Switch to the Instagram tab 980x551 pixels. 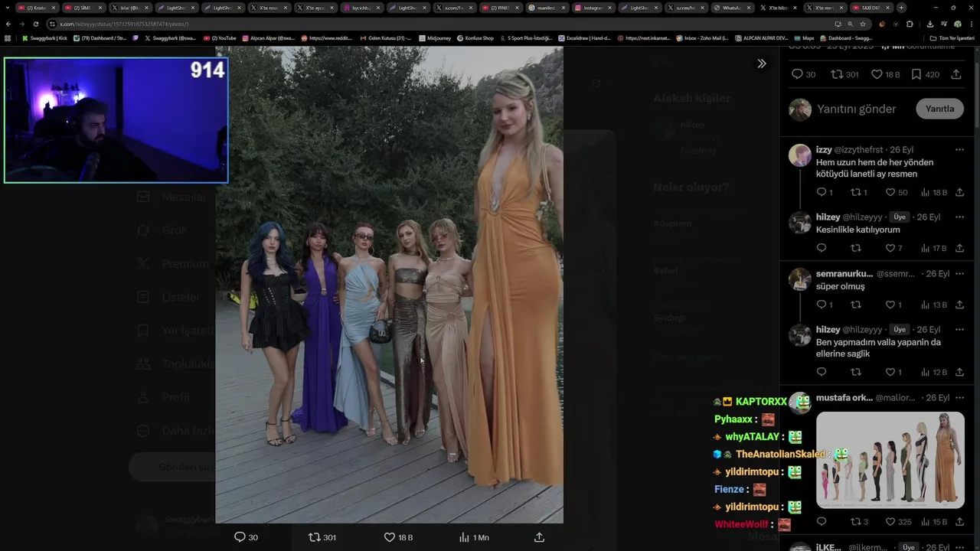coord(593,8)
